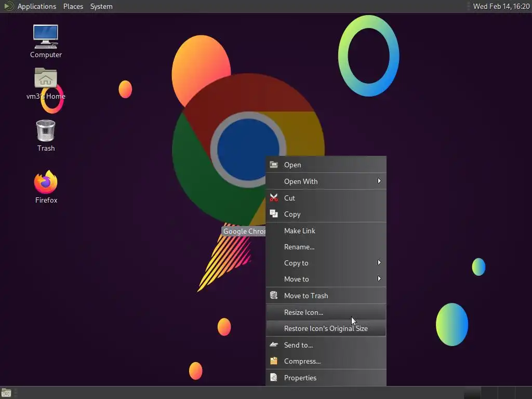The height and width of the screenshot is (399, 532).
Task: Select the Firefox desktop icon
Action: tap(46, 182)
